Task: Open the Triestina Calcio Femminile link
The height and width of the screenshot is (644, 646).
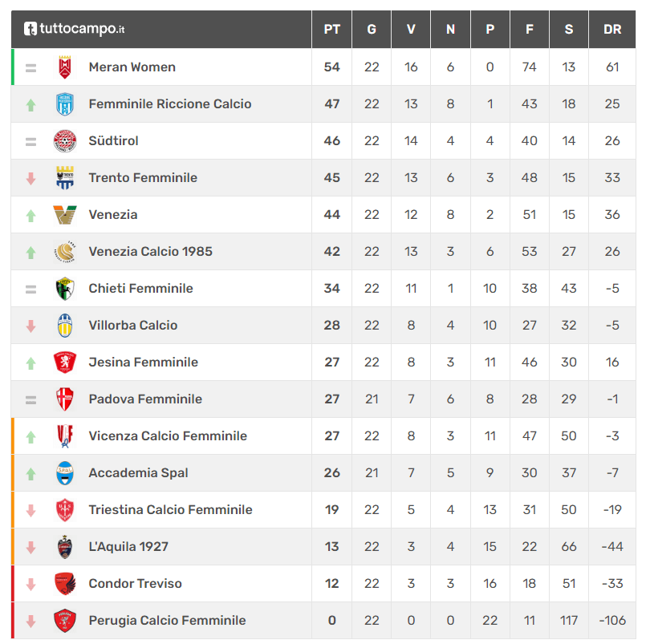Action: pos(171,510)
